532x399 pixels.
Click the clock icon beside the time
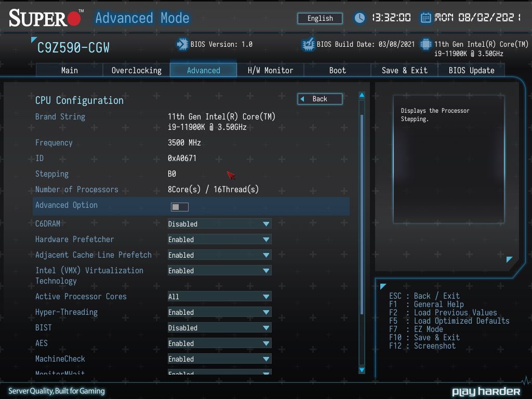coord(360,18)
